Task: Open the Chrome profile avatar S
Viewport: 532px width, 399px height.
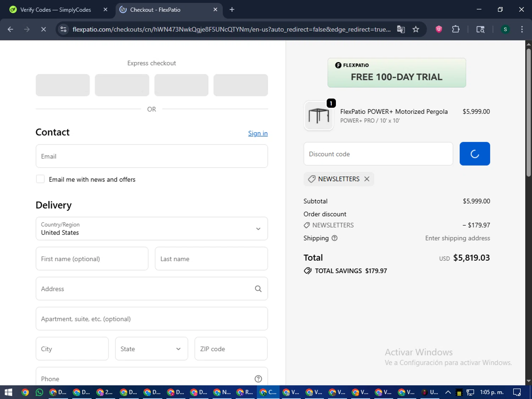Action: [x=505, y=29]
